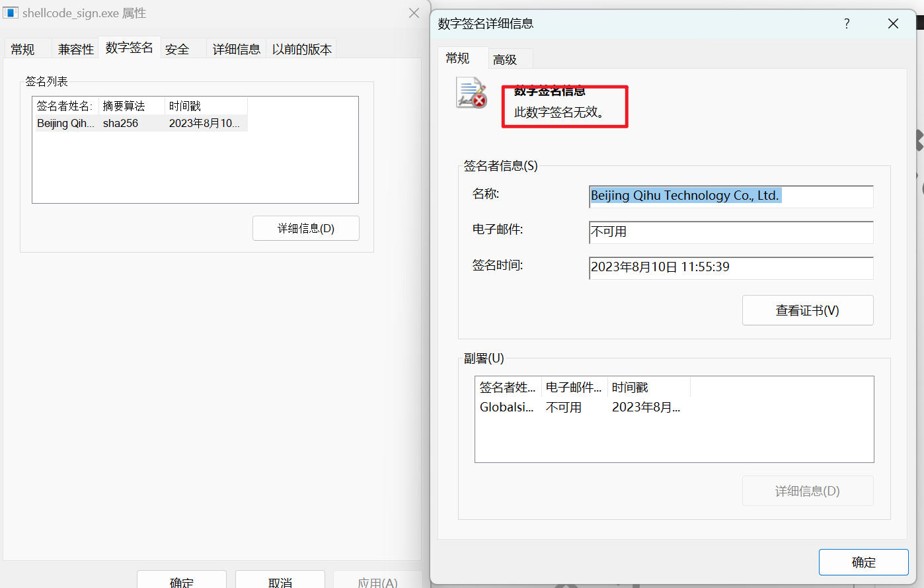
Task: Click the help question mark in signature details dialog
Action: coord(847,24)
